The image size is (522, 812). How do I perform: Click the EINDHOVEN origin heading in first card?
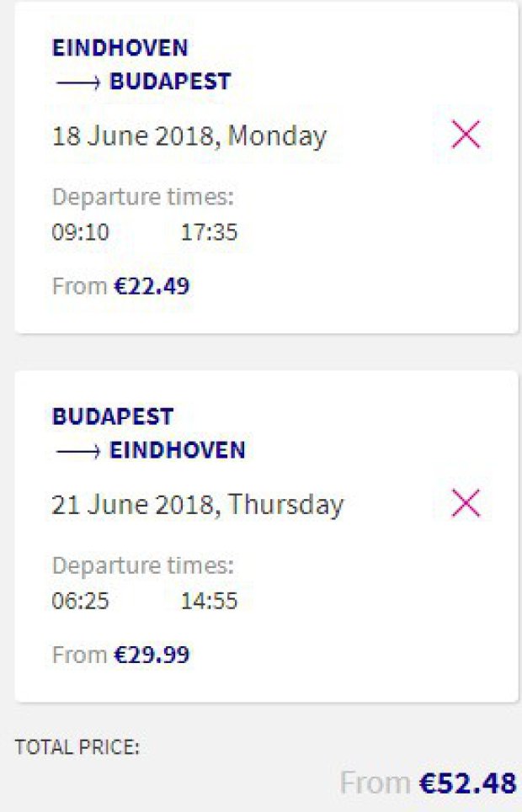click(120, 47)
